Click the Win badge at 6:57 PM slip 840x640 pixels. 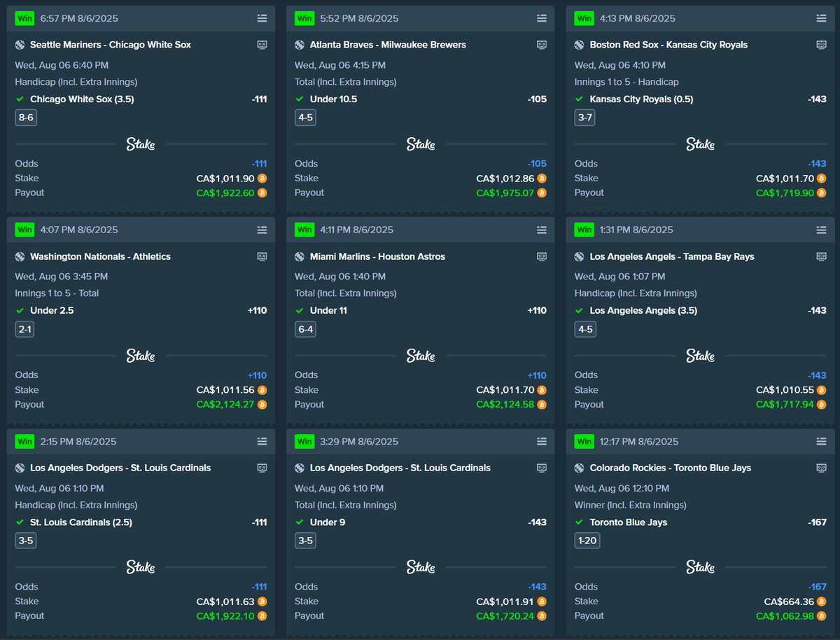click(25, 18)
